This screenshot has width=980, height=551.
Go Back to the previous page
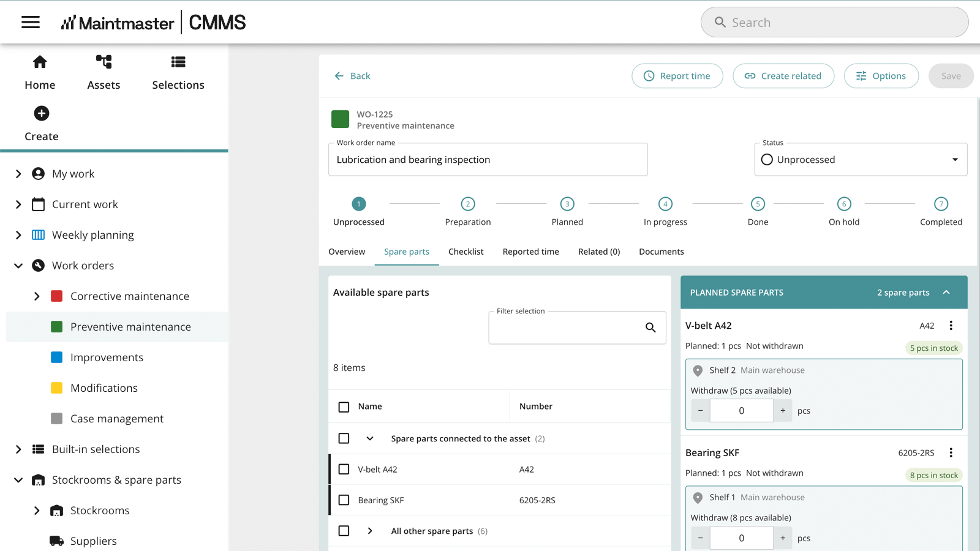[x=352, y=76]
